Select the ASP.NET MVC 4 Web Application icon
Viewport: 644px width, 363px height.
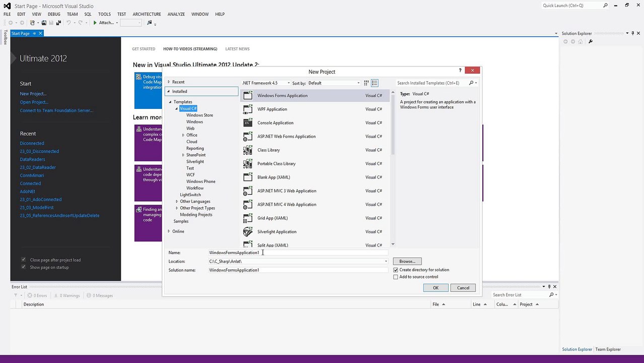click(x=247, y=204)
